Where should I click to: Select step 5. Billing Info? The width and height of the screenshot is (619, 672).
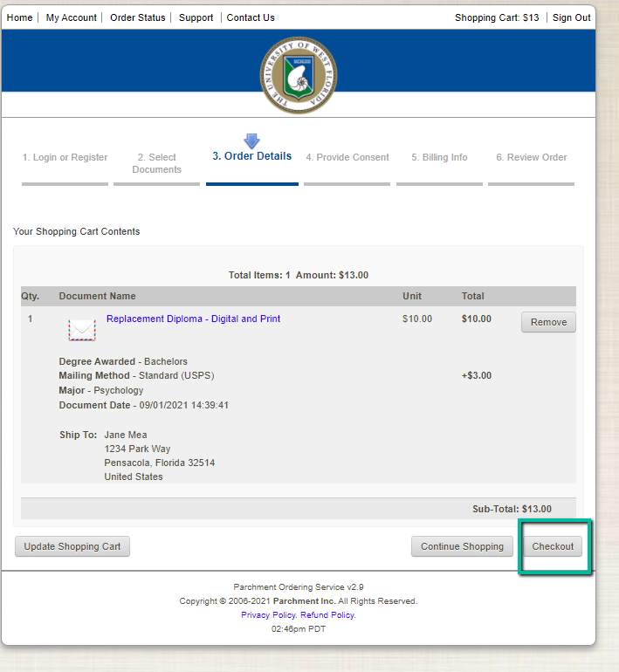439,157
